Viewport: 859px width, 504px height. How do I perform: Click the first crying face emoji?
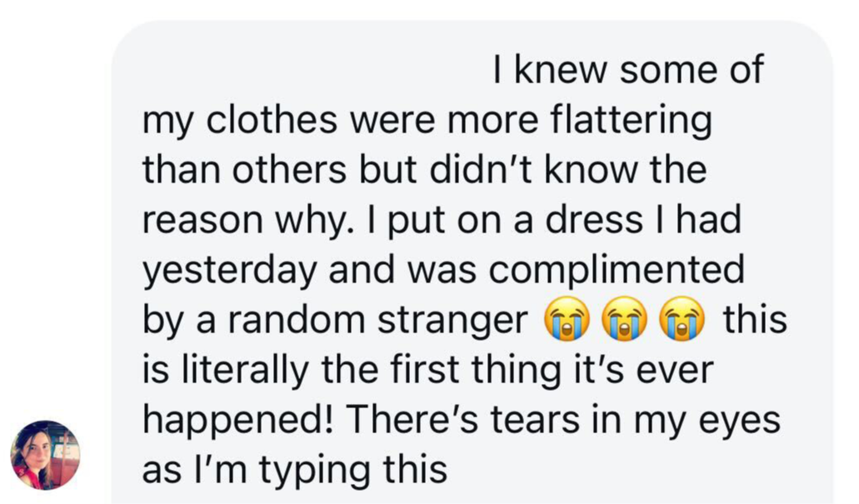point(566,321)
